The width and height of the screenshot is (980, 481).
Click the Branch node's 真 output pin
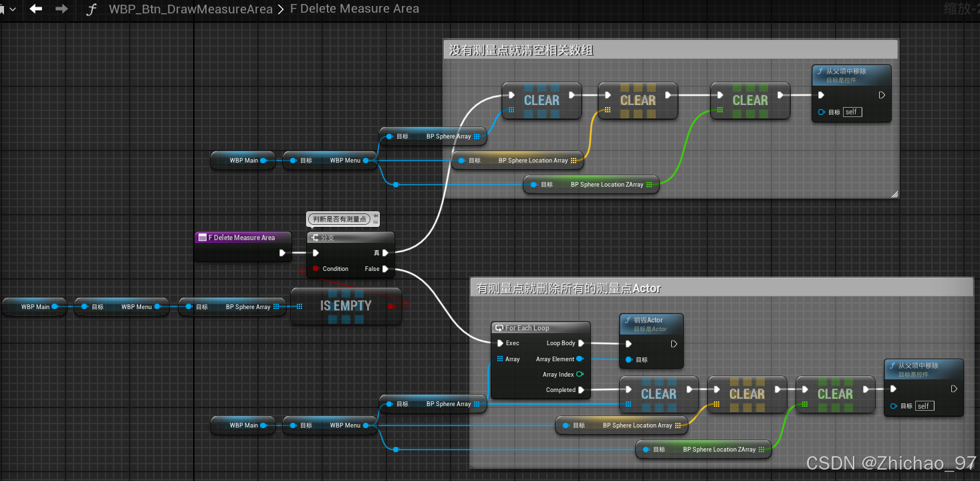coord(386,253)
